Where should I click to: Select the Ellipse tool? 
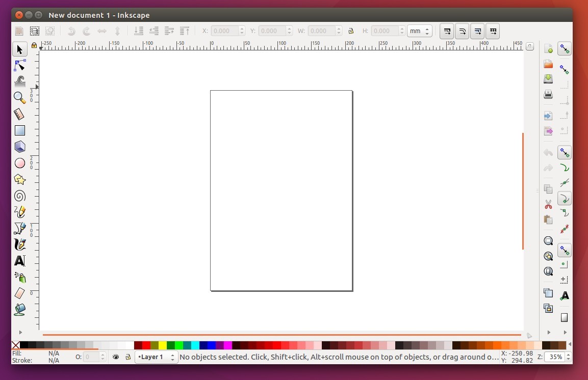click(x=19, y=163)
